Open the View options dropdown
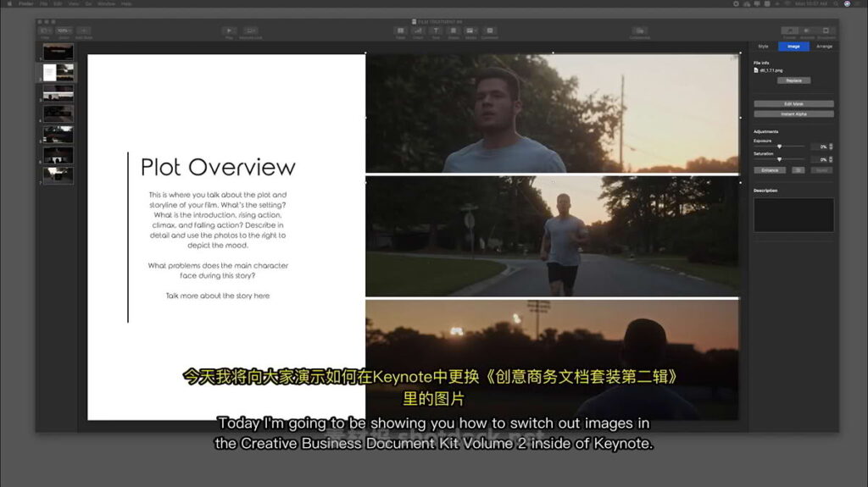Screen dimensions: 868x487 (46, 31)
